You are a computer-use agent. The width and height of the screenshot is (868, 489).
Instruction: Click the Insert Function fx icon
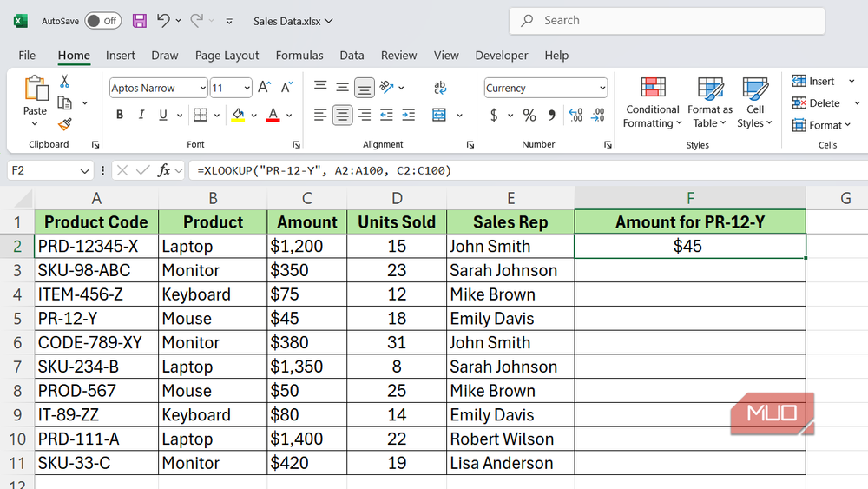tap(164, 170)
